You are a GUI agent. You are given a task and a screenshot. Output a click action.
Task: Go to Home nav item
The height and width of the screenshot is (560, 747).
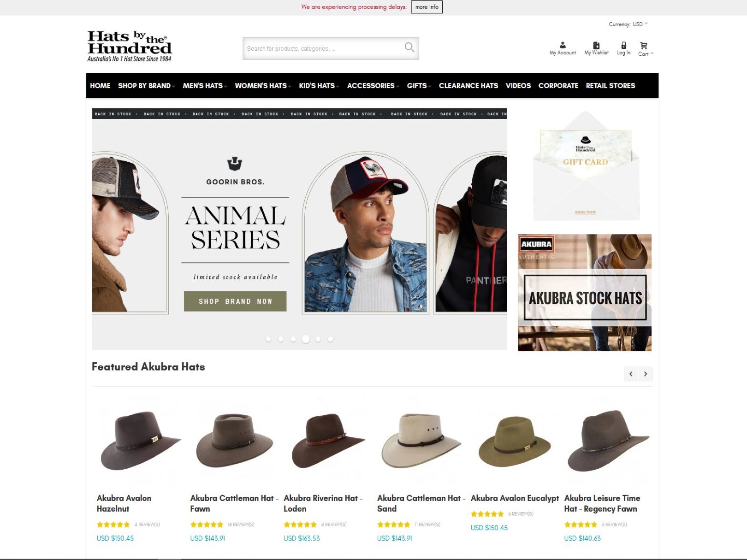(x=100, y=86)
